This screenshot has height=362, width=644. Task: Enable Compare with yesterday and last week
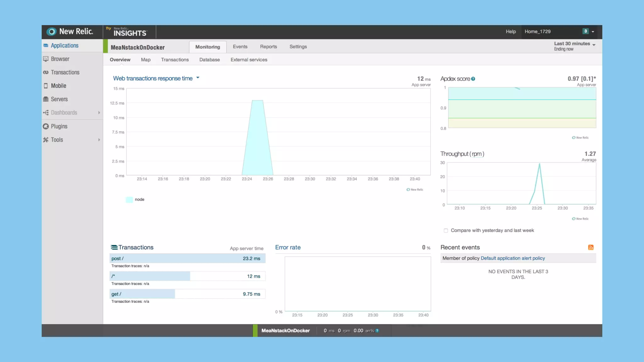pos(446,231)
